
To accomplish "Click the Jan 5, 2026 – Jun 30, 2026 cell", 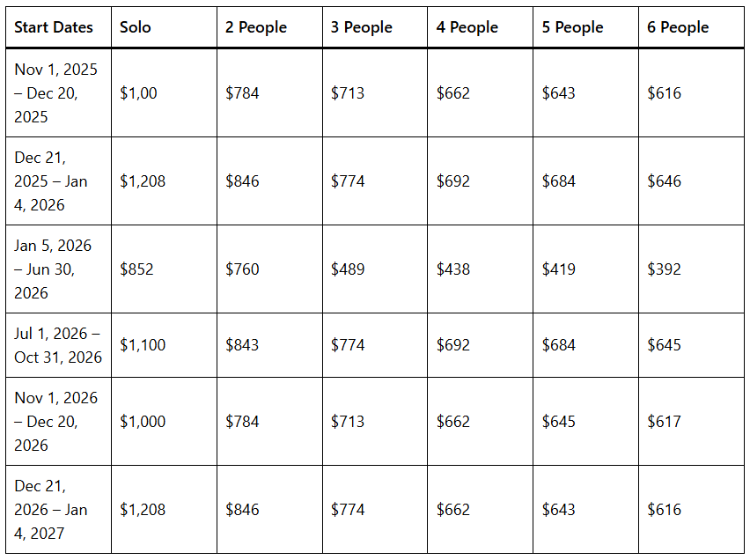I will pos(56,269).
